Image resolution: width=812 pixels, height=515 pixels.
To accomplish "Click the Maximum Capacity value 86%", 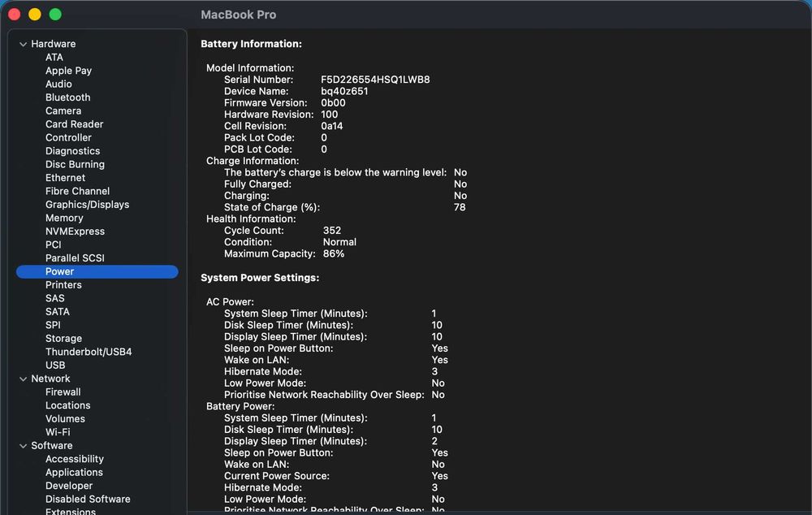I will pos(334,254).
